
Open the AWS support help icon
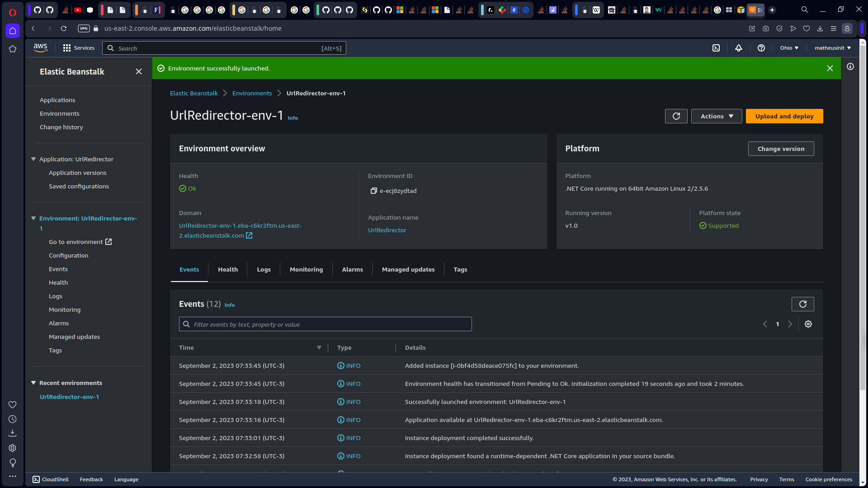[x=761, y=48]
